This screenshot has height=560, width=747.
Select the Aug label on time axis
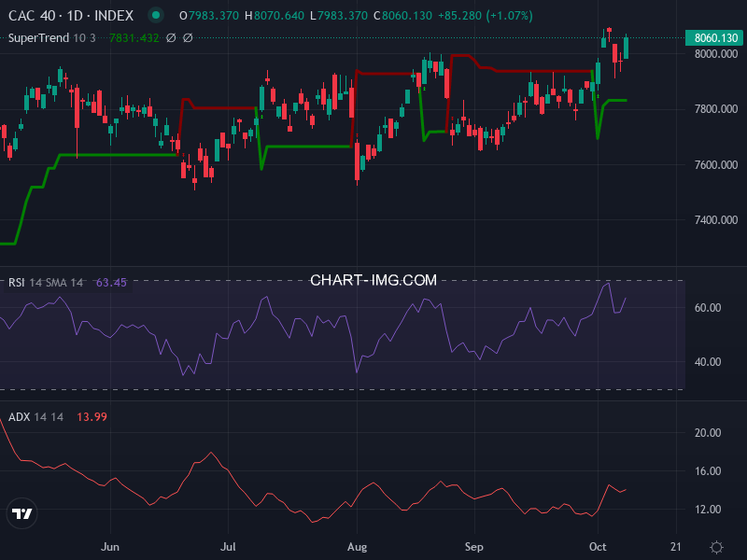click(x=355, y=546)
